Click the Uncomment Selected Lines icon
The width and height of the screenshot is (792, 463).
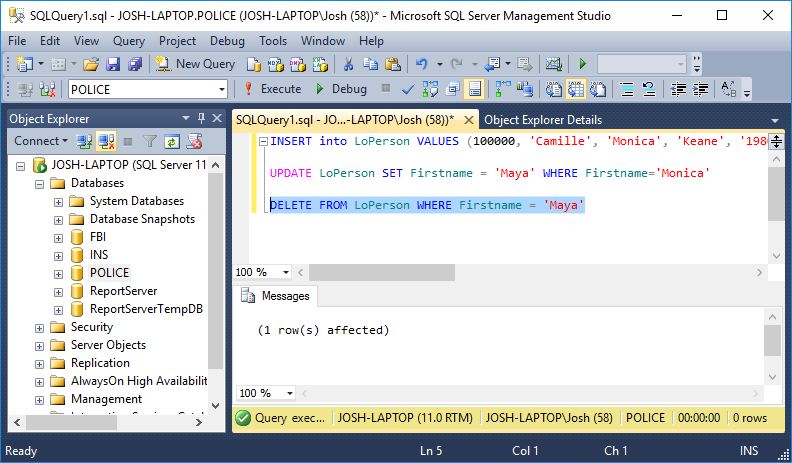649,89
